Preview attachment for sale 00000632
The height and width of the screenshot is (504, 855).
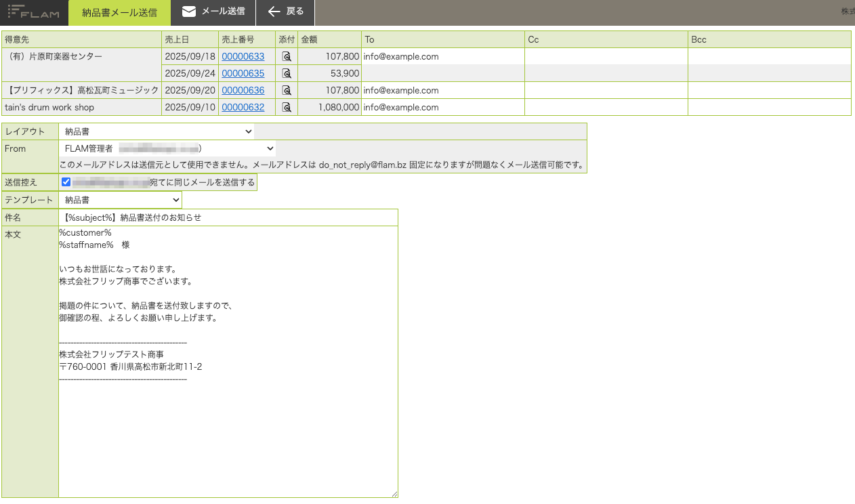[x=287, y=107]
